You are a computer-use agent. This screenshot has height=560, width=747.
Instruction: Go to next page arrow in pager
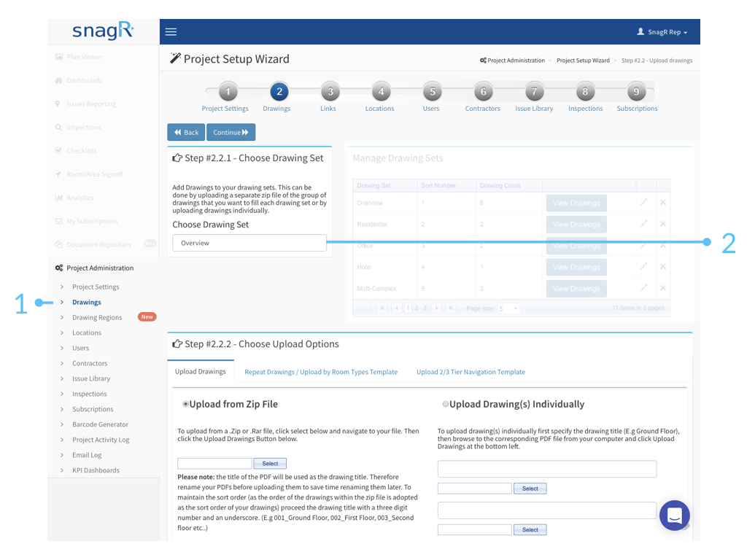click(436, 308)
